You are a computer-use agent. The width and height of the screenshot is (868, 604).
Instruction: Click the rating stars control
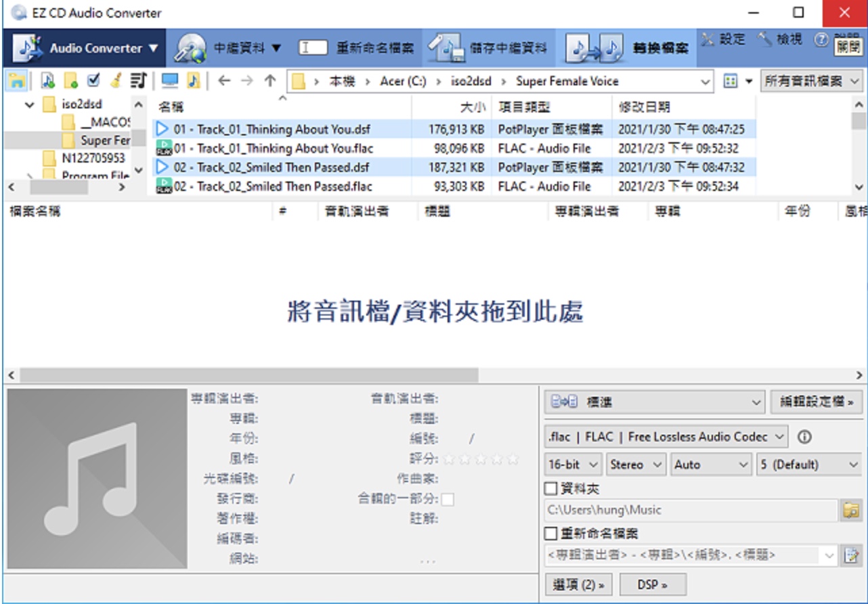[481, 459]
